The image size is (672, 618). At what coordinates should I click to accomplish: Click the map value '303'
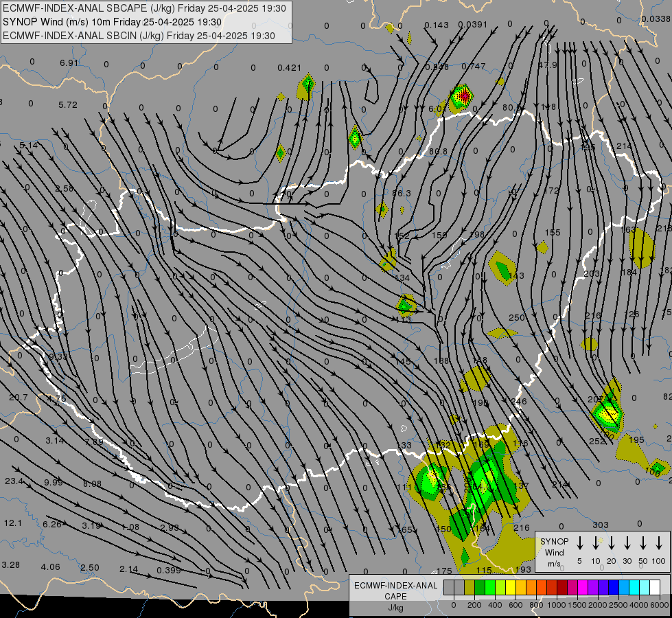pos(601,525)
